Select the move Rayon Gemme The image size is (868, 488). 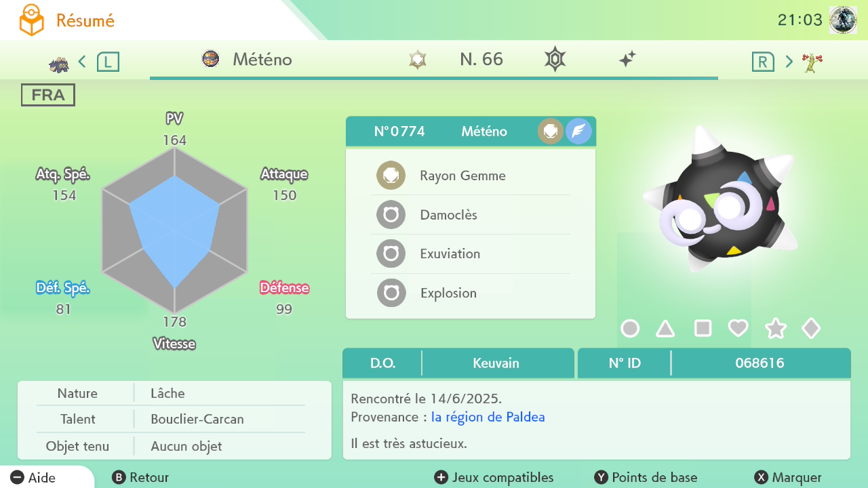point(471,176)
